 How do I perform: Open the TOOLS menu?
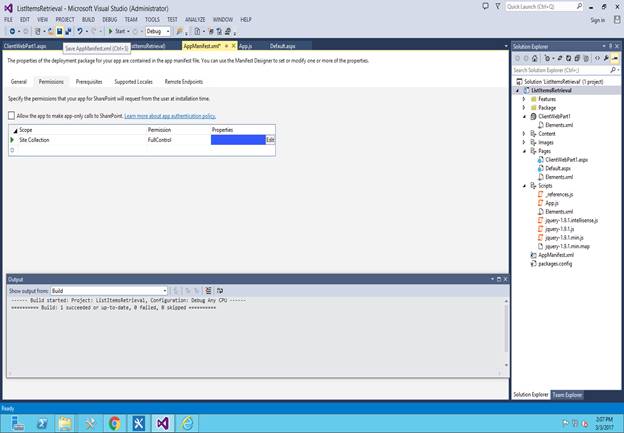[x=152, y=20]
